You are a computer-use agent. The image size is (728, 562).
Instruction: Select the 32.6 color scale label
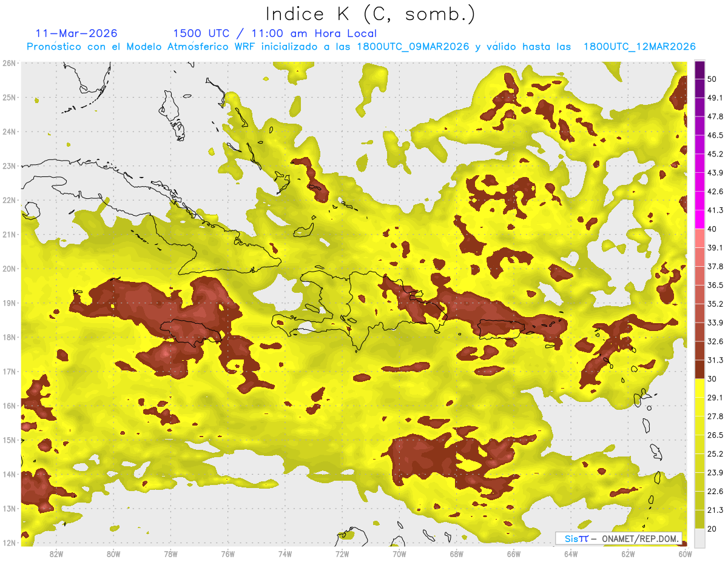pos(715,342)
